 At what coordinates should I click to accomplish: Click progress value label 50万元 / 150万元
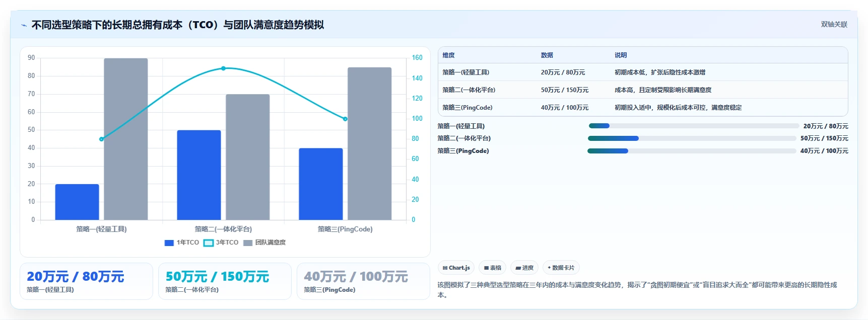coord(824,138)
